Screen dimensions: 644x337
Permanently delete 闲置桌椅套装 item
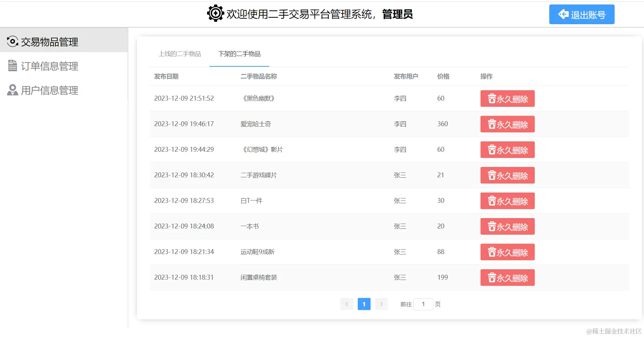(x=507, y=278)
